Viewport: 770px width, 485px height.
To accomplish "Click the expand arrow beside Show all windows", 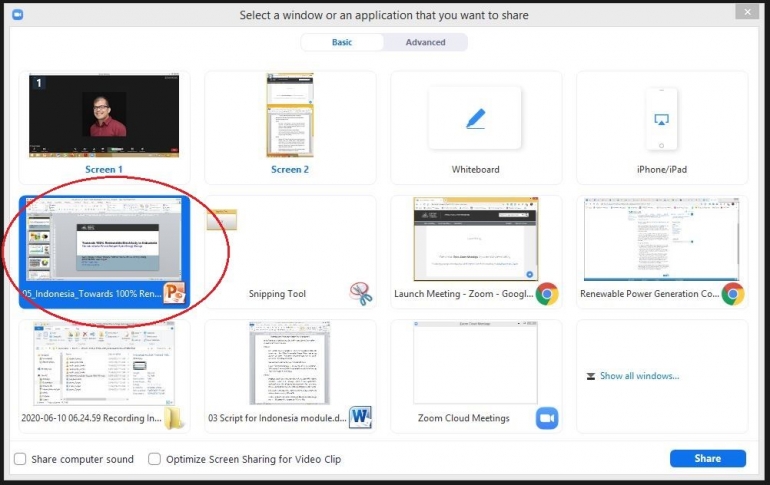I will [x=591, y=377].
